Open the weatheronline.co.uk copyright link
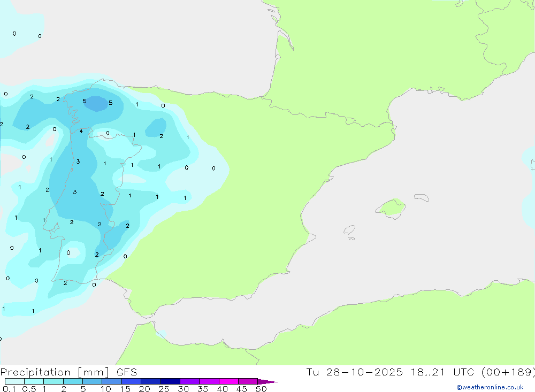This screenshot has height=392, width=535. 490,387
